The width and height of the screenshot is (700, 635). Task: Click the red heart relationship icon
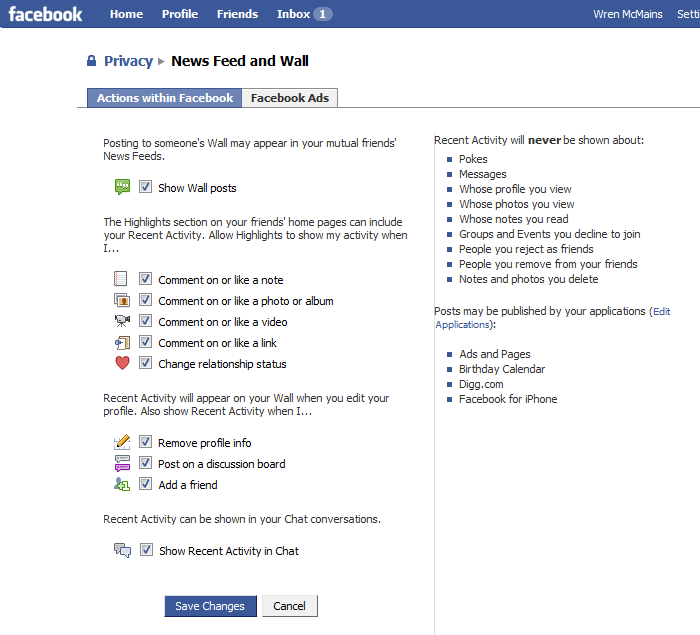pyautogui.click(x=122, y=363)
